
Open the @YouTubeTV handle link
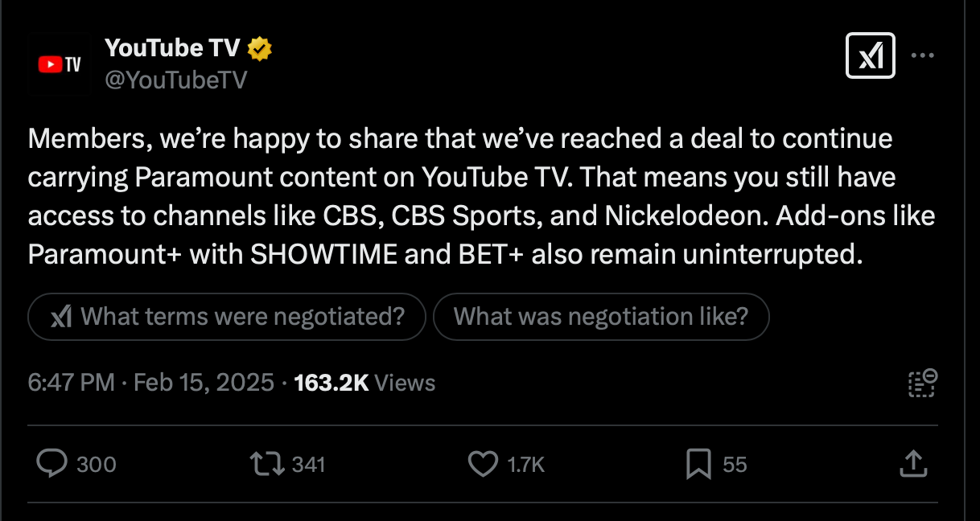pos(175,80)
